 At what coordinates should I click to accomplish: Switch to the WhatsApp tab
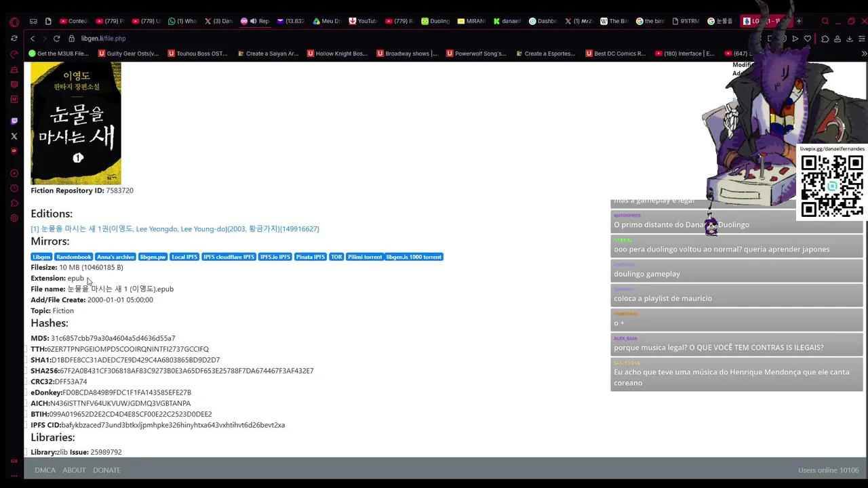click(x=182, y=21)
